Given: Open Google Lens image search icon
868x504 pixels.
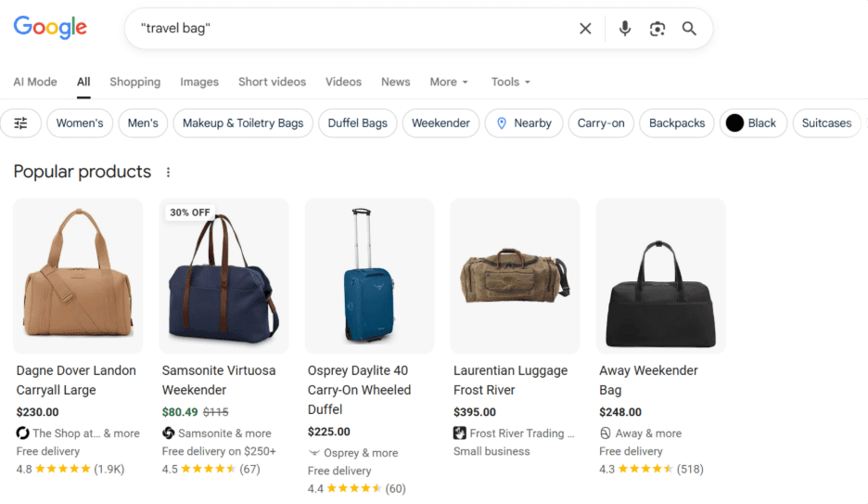Looking at the screenshot, I should pyautogui.click(x=657, y=28).
